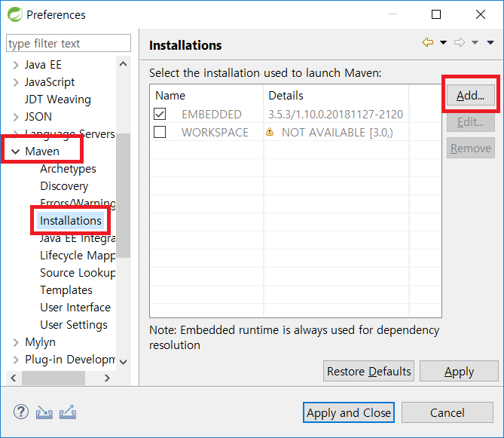This screenshot has width=504, height=438.
Task: Click the Name column header
Action: [206, 96]
